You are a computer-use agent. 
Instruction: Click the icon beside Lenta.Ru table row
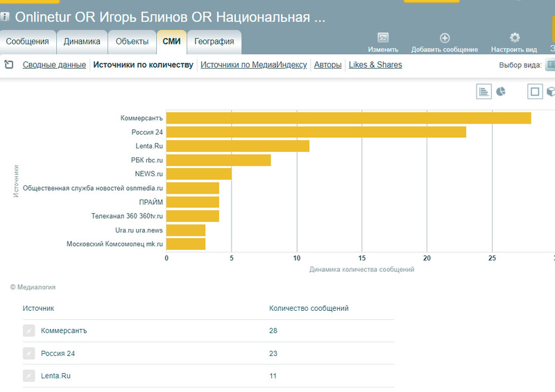(x=28, y=376)
